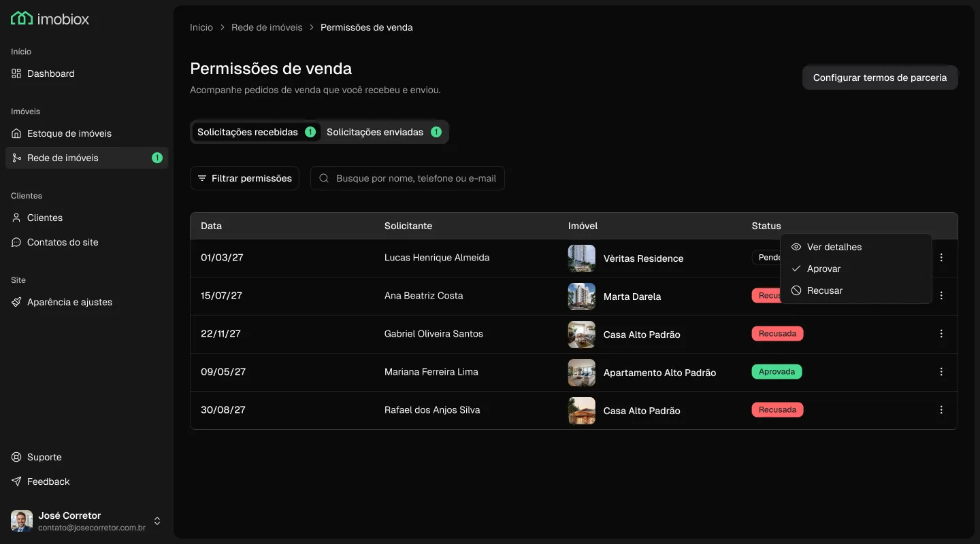
Task: Go to Clientes page in sidebar
Action: click(86, 218)
